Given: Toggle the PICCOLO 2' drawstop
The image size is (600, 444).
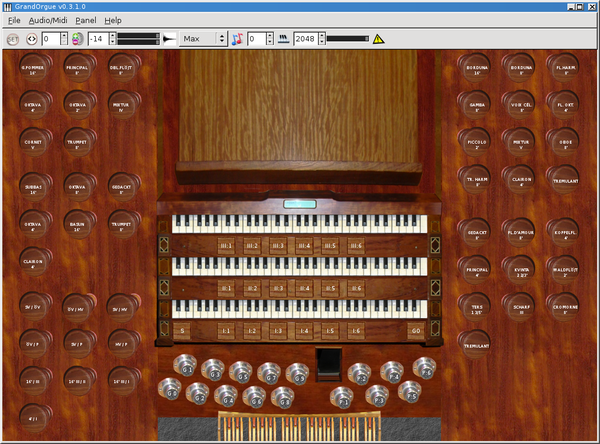Looking at the screenshot, I should [x=474, y=142].
